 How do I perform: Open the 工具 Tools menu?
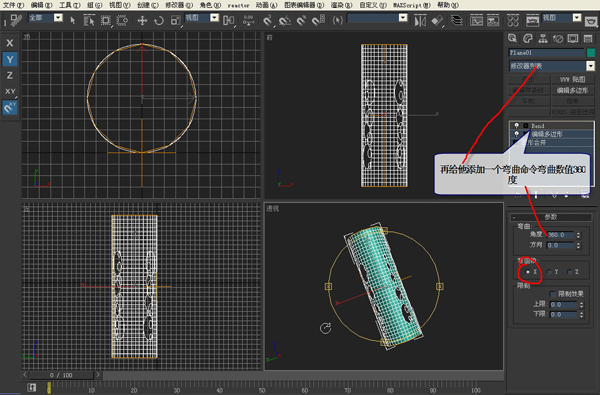click(x=70, y=5)
